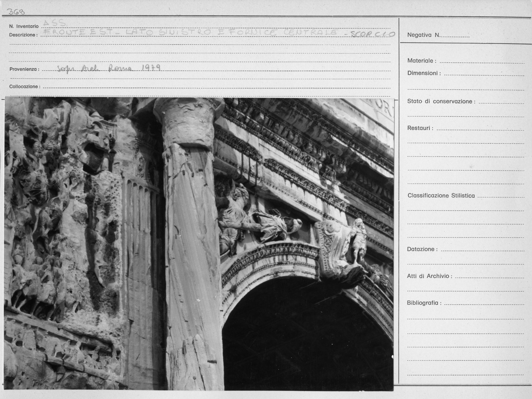
Task: Click the 'Classificazione Stilistica' label
Action: [x=441, y=196]
